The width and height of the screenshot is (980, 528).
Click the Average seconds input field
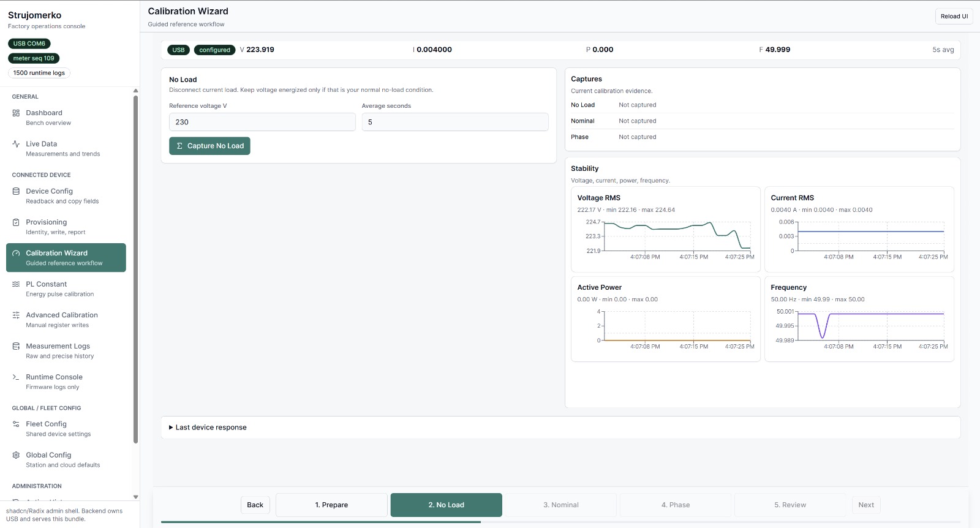tap(455, 122)
